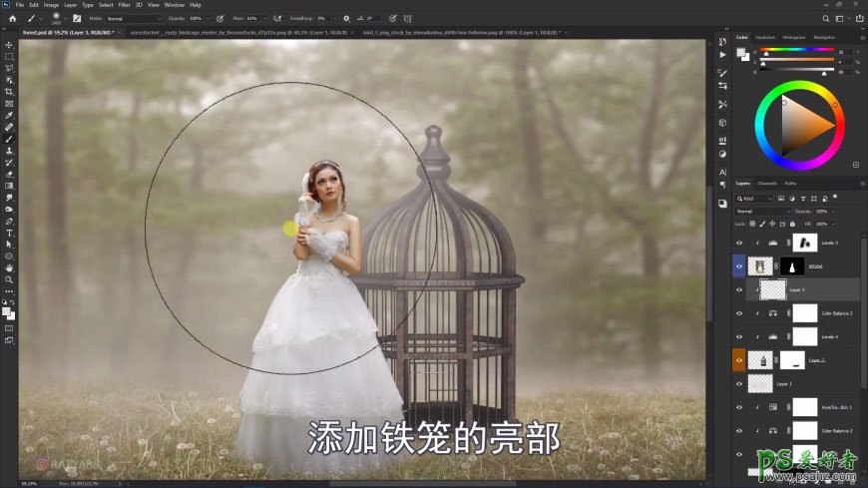Open the brush settings panel icon
Image resolution: width=868 pixels, height=488 pixels.
(x=77, y=18)
